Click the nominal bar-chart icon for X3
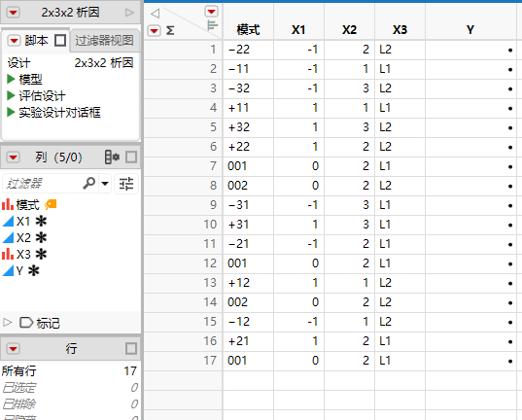The width and height of the screenshot is (522, 420). click(x=8, y=254)
